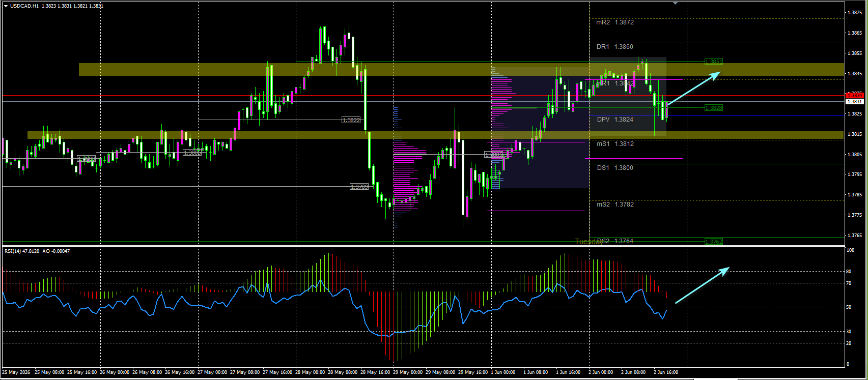Image resolution: width=868 pixels, height=380 pixels.
Task: Click the white 1.3831 current price marker
Action: pos(854,102)
